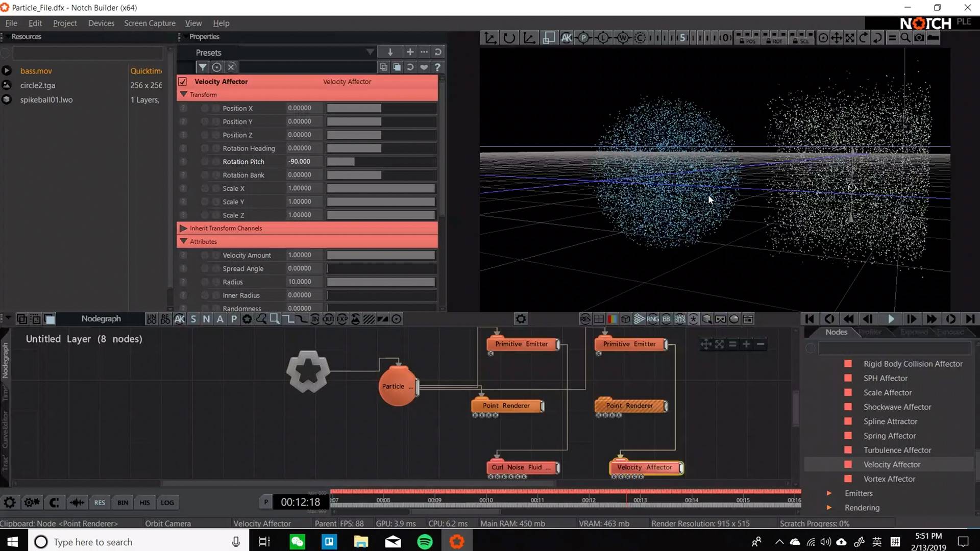This screenshot has width=980, height=551.
Task: Click the HIS button
Action: (x=145, y=503)
